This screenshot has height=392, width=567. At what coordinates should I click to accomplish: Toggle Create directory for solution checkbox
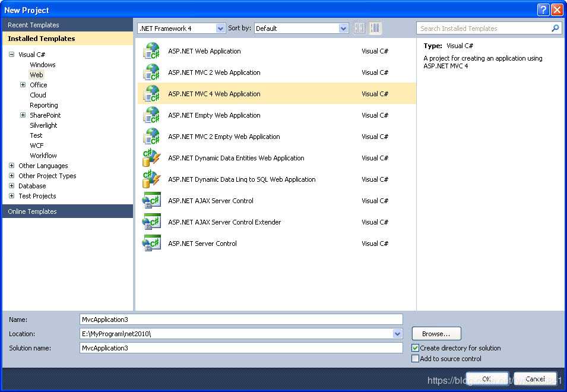(416, 348)
